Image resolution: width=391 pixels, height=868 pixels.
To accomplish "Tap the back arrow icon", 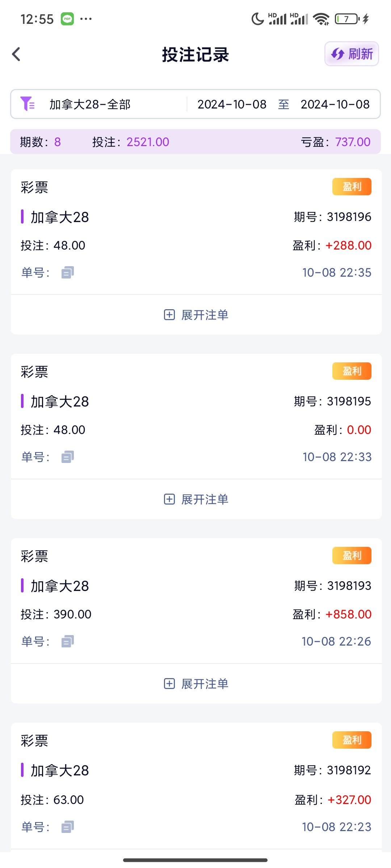I will coord(16,55).
